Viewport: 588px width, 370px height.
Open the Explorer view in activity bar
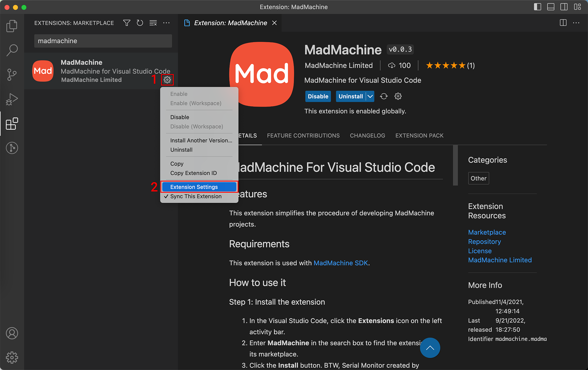(x=12, y=26)
